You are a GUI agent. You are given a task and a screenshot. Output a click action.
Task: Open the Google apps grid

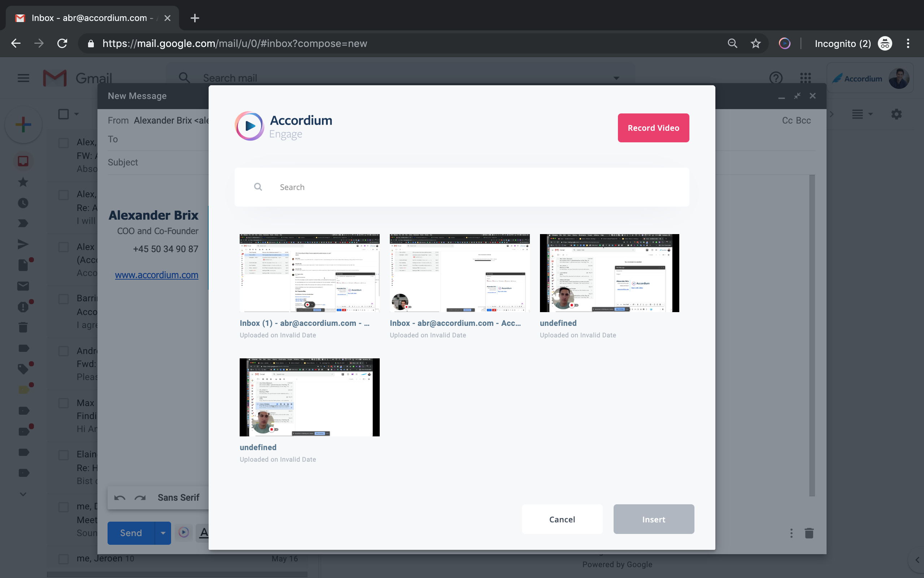click(806, 78)
